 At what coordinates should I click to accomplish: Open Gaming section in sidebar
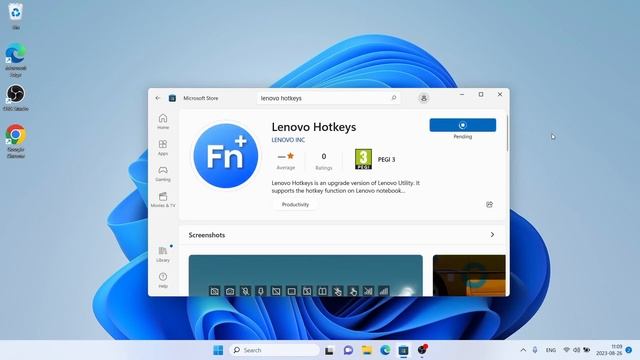tap(163, 174)
